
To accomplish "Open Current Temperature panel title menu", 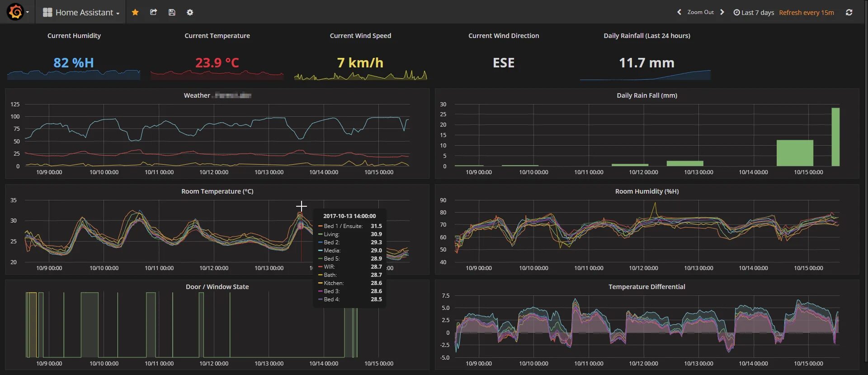I will pyautogui.click(x=217, y=36).
